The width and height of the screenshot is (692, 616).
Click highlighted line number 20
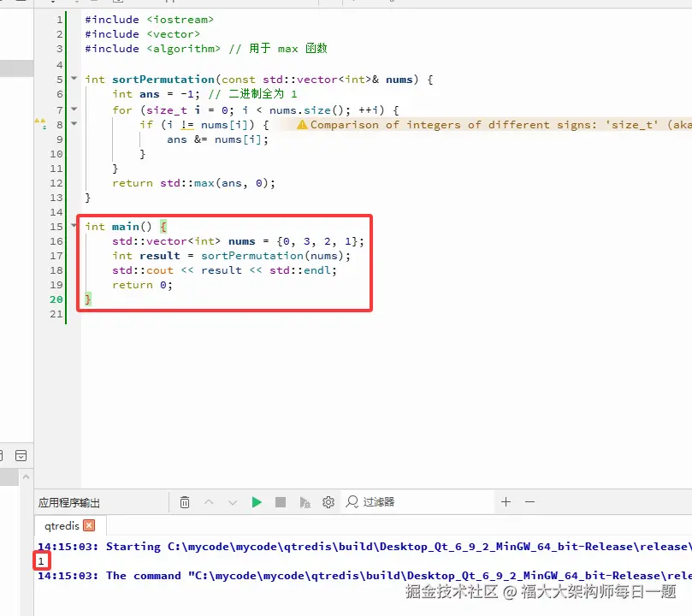[x=56, y=299]
